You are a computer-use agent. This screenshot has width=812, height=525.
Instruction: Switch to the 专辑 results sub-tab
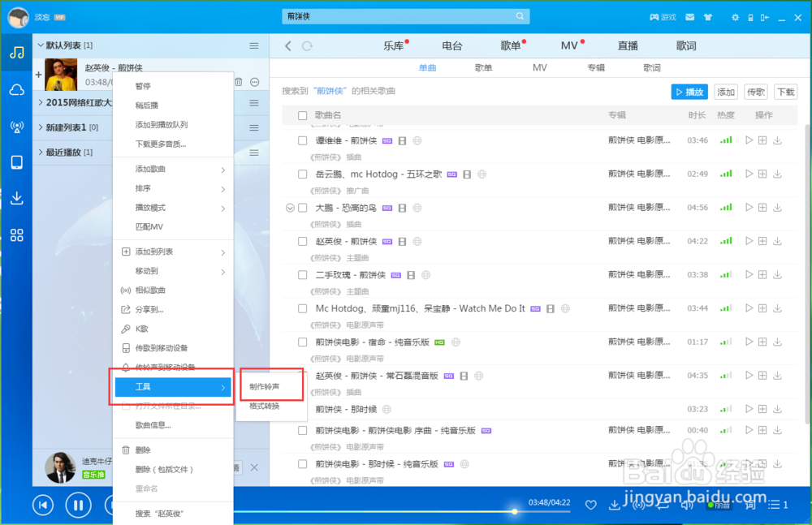pos(596,68)
